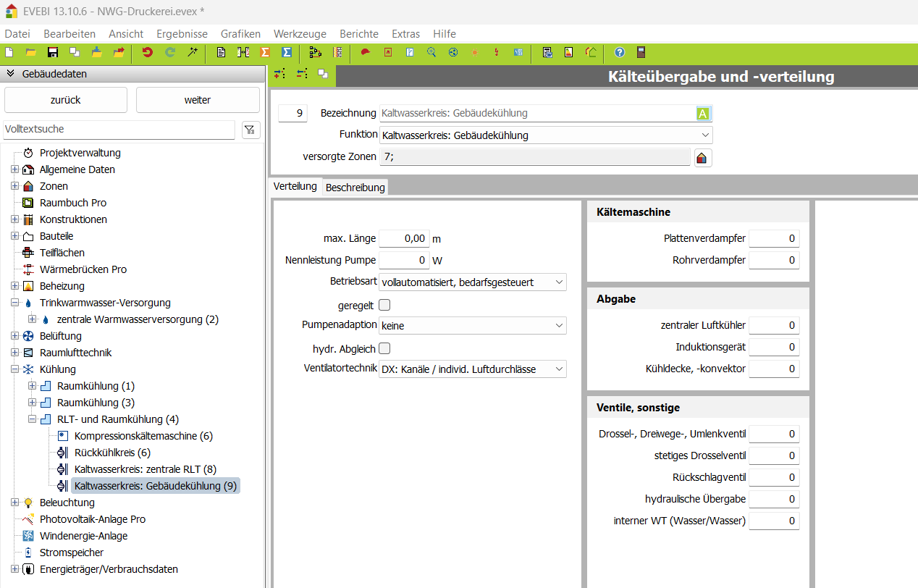Open the Berichte menu

pos(358,34)
